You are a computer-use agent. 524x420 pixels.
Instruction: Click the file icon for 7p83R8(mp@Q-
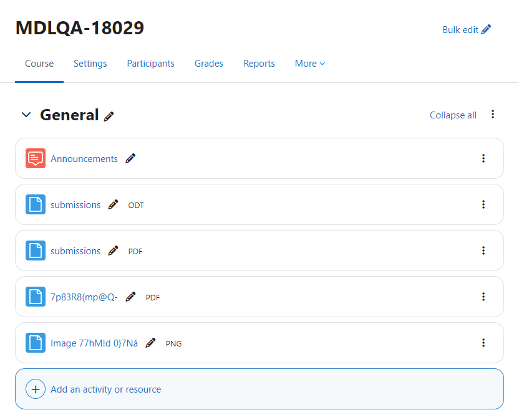click(36, 297)
